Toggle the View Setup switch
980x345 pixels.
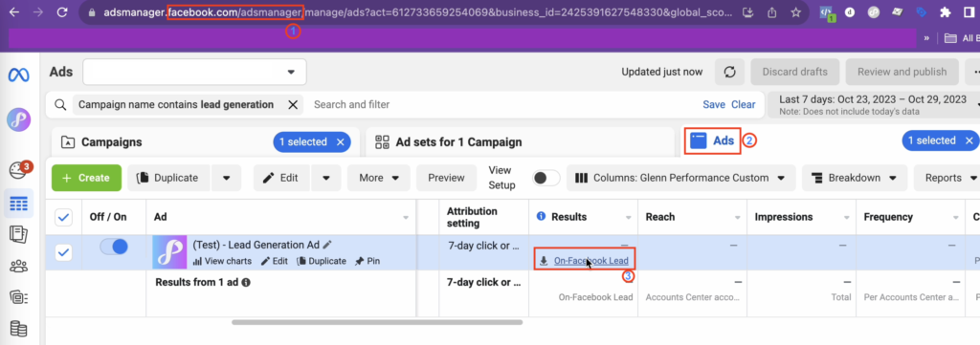(546, 178)
